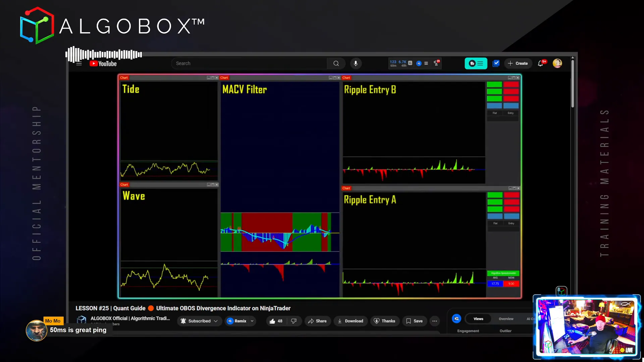
Task: Click the MACV Filter chart title
Action: [245, 89]
